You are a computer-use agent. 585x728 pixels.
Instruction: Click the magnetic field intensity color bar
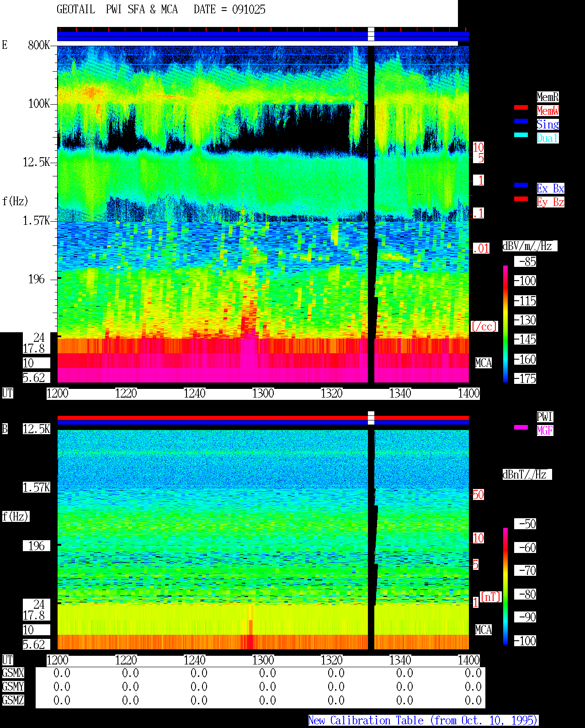coord(505,586)
